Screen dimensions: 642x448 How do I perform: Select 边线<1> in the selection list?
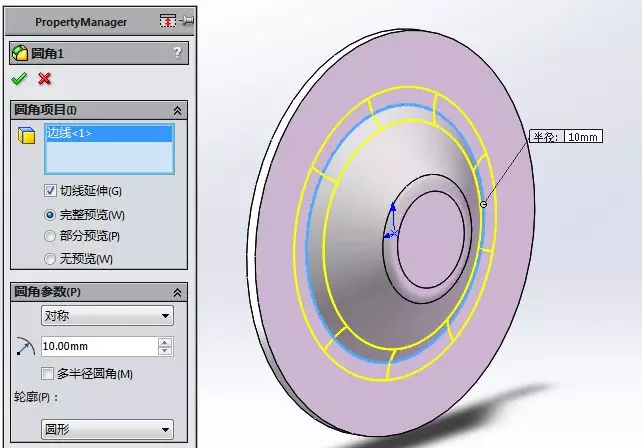[x=109, y=133]
